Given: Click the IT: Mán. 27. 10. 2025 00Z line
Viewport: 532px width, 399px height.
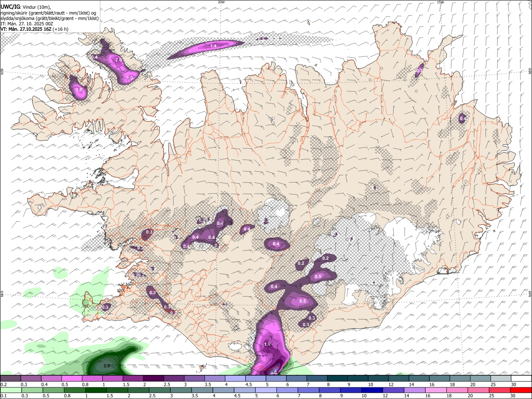Looking at the screenshot, I should [27, 24].
